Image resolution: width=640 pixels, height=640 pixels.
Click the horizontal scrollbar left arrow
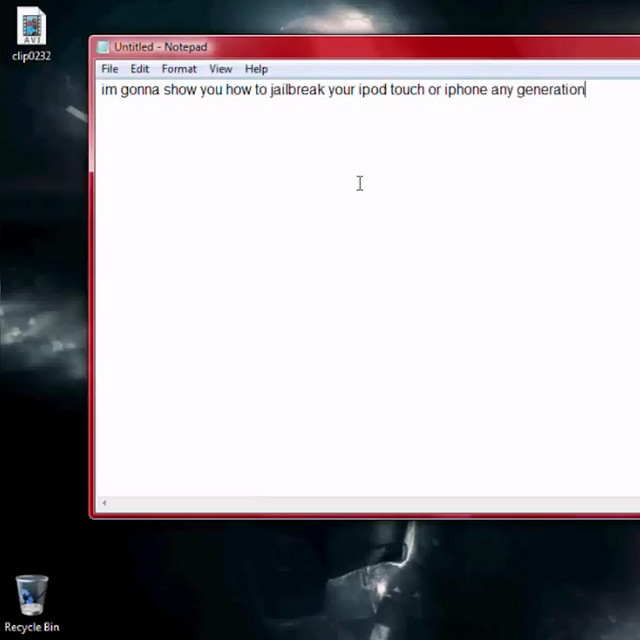104,503
